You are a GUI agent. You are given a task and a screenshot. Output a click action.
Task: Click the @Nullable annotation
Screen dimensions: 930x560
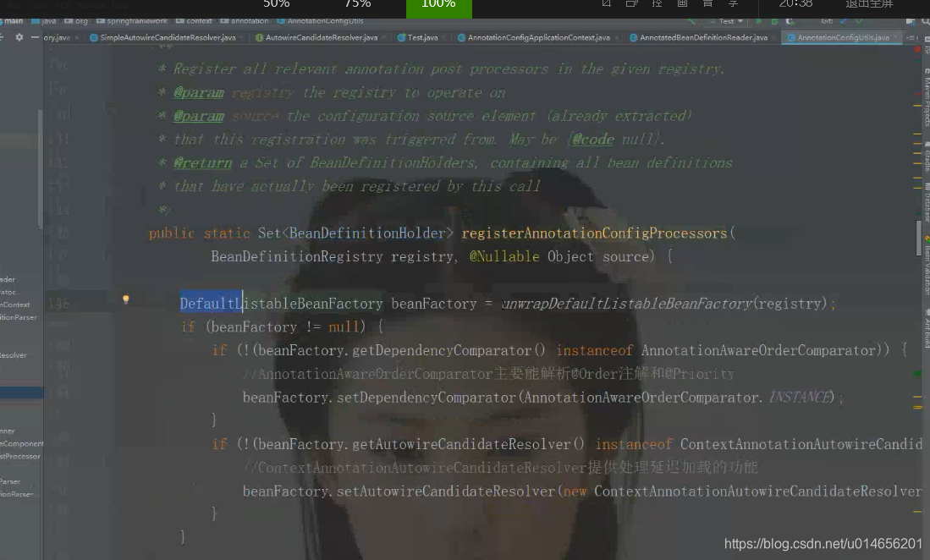pos(504,256)
